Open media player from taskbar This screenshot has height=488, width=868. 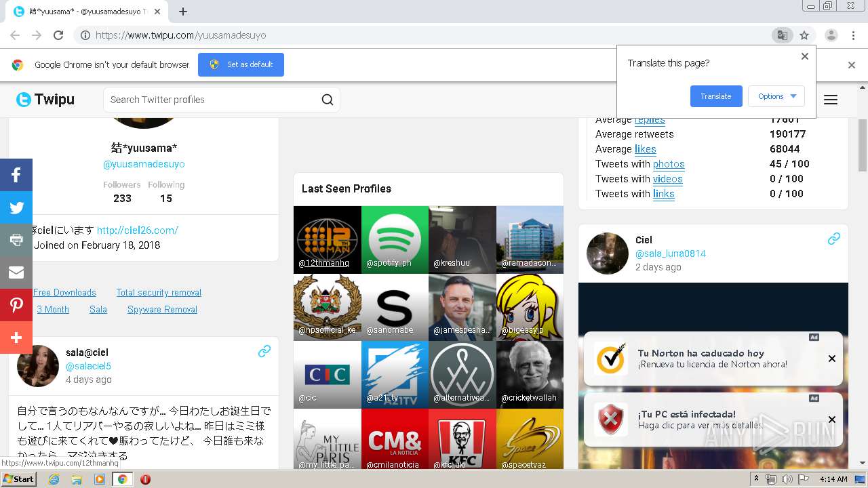tap(100, 479)
